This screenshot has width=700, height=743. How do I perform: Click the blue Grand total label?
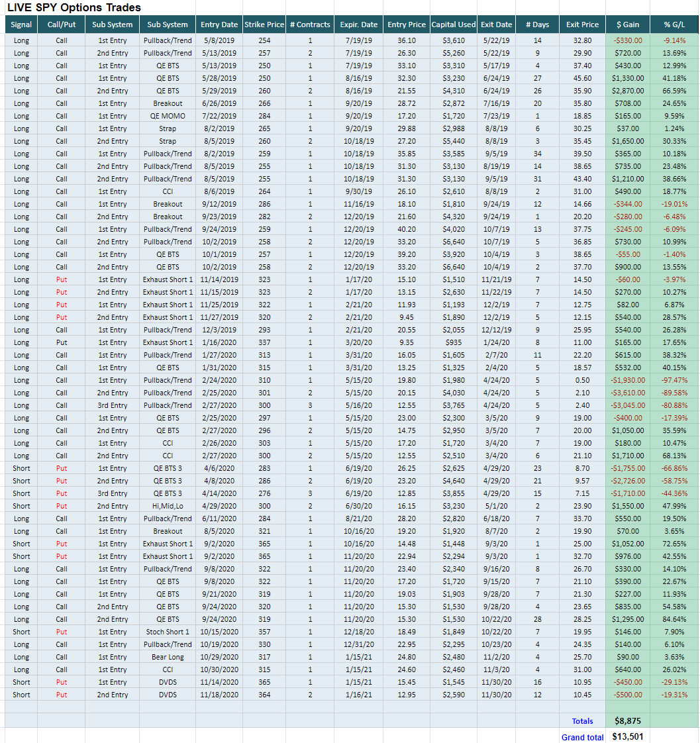point(583,737)
